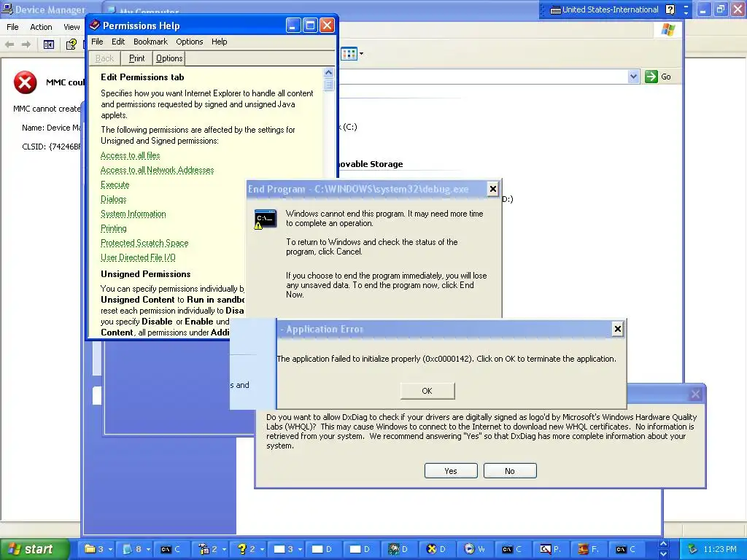This screenshot has width=747, height=560.
Task: Click OK in Application Error dialog
Action: [x=427, y=391]
